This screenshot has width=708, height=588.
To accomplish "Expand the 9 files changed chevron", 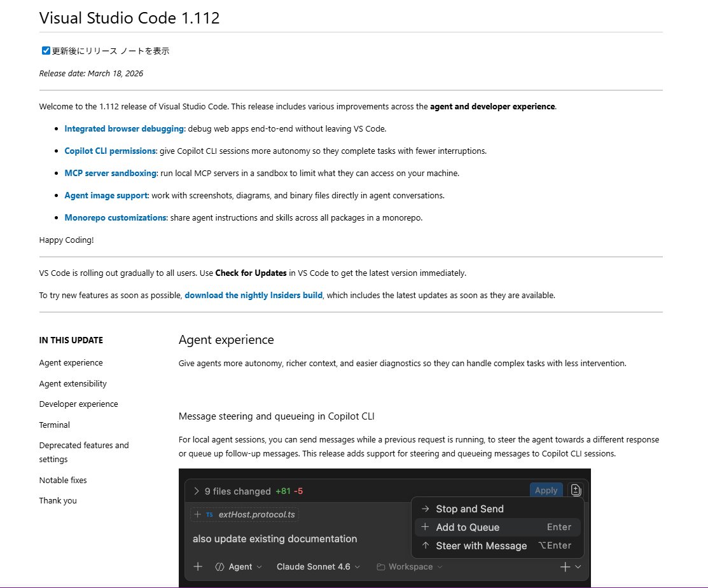I will 197,491.
